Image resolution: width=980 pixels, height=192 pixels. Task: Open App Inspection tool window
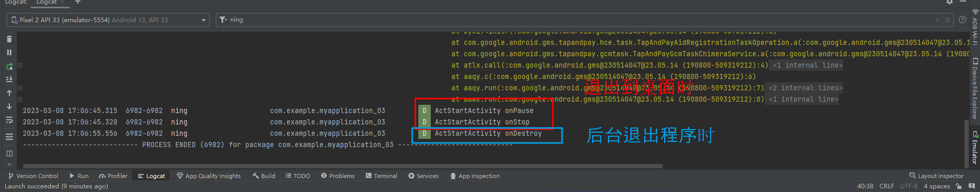pos(475,176)
